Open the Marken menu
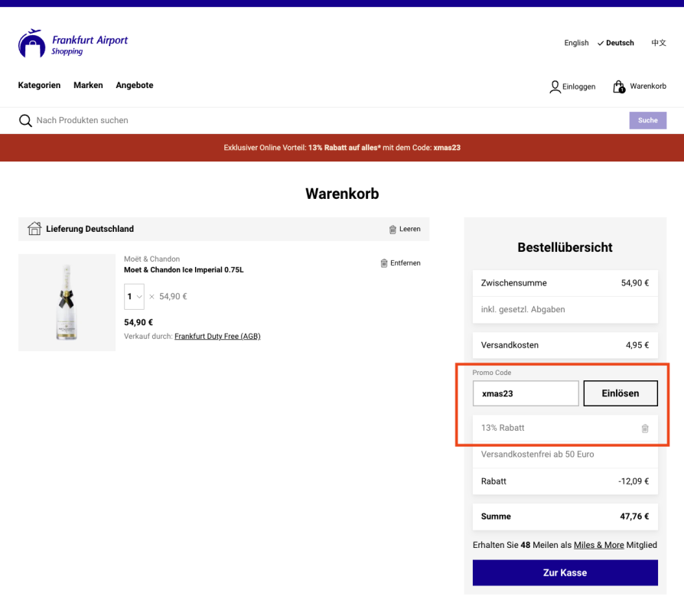The width and height of the screenshot is (684, 616). coord(88,85)
